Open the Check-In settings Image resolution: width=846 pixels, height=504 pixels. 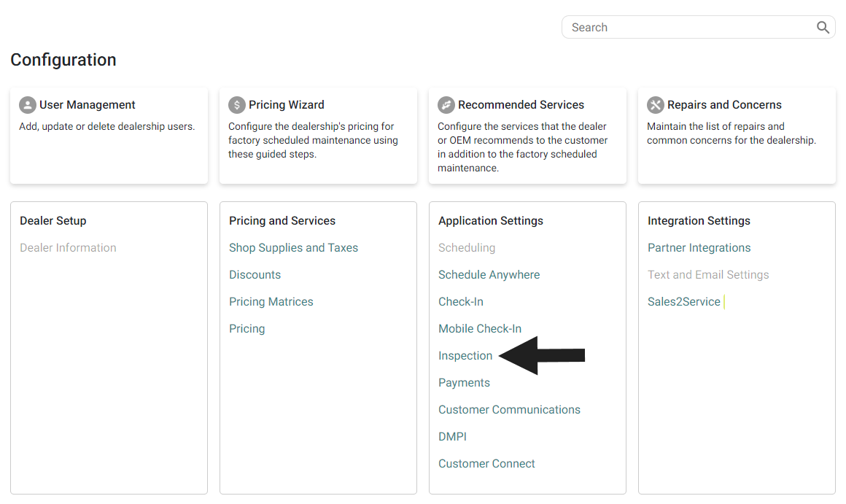click(x=460, y=301)
